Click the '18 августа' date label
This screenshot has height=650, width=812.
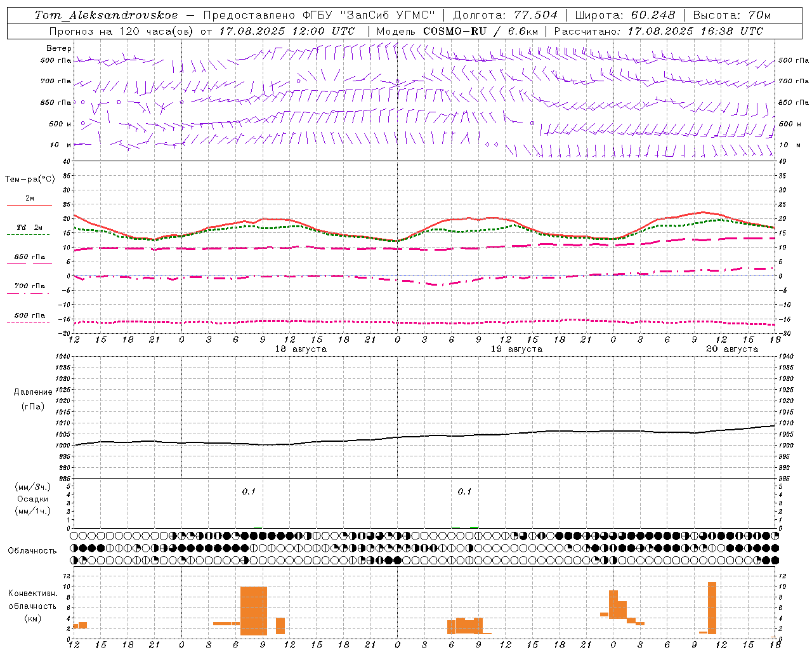[x=301, y=349]
